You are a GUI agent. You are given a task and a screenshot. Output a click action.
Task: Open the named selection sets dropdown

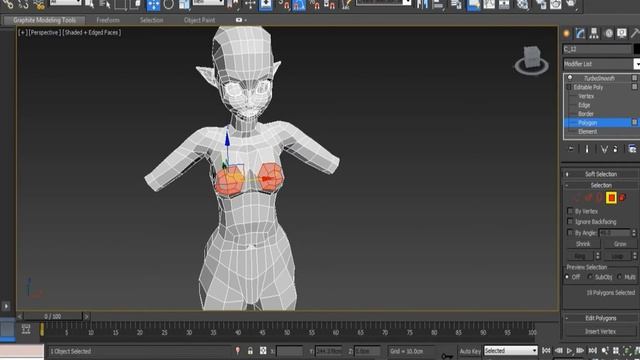pyautogui.click(x=384, y=2)
